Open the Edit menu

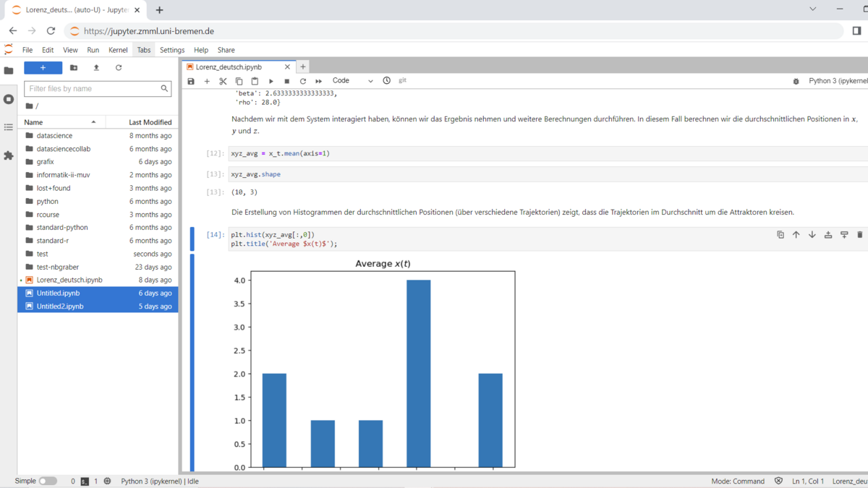(48, 50)
